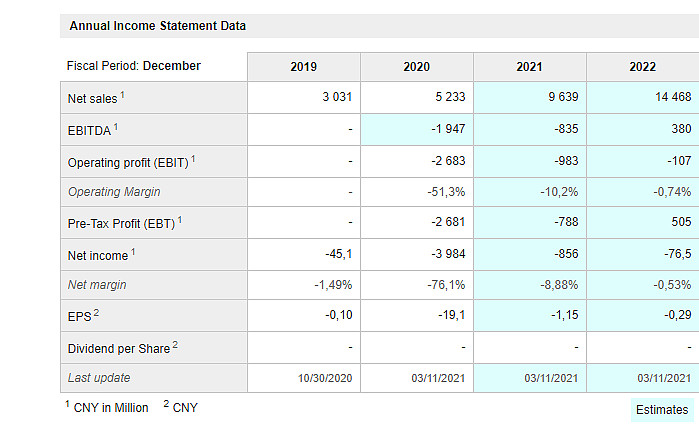Click the 2019 column header
This screenshot has width=699, height=446.
303,67
